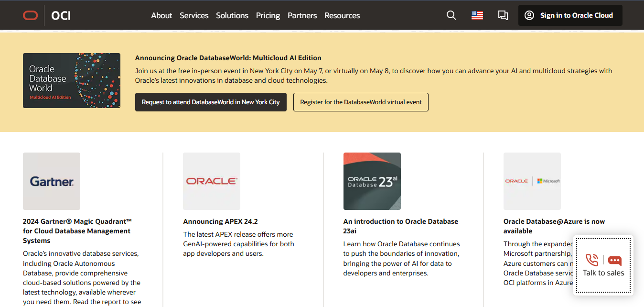Open the Solutions menu

tap(232, 15)
